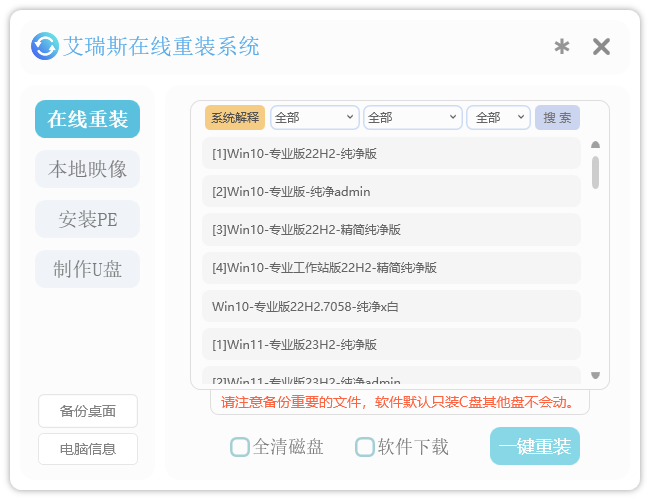Click the system list scrollbar thumb
Screen dimensions: 650x500
(x=595, y=172)
